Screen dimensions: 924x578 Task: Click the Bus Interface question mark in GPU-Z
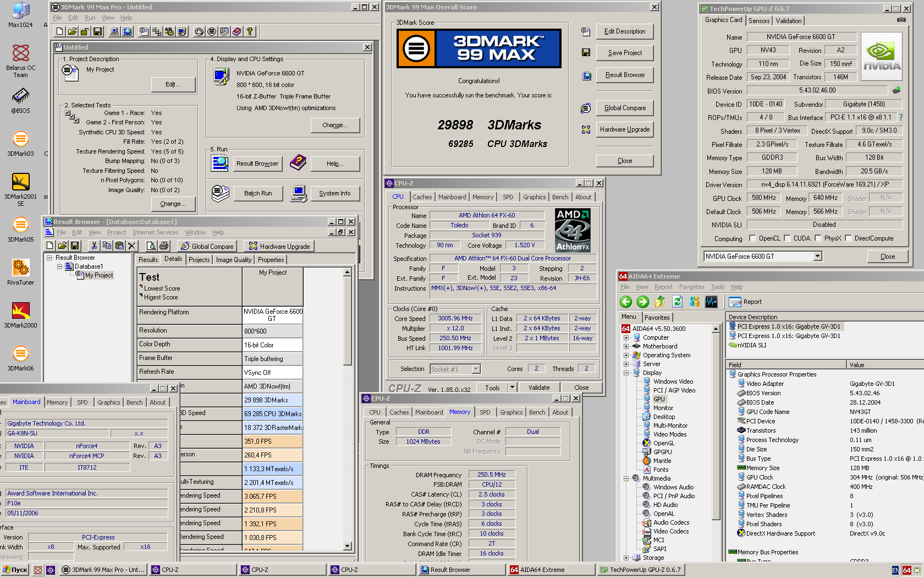point(901,117)
